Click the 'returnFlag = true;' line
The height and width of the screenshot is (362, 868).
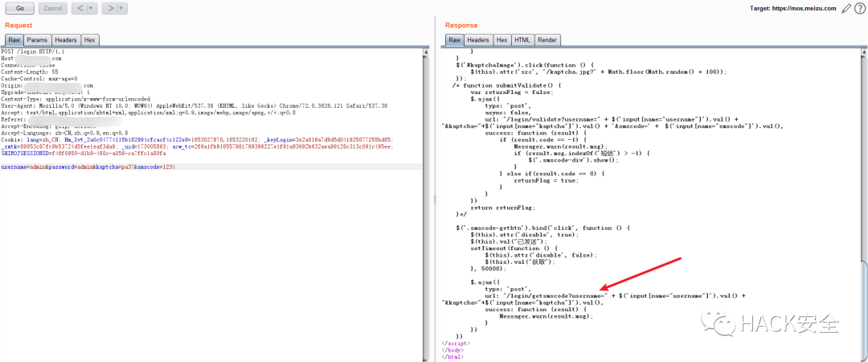click(545, 180)
